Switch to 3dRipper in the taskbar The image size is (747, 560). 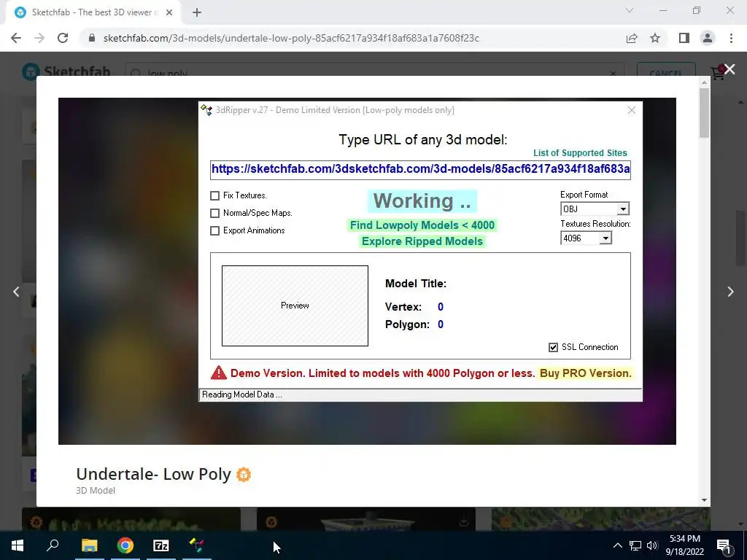point(197,545)
